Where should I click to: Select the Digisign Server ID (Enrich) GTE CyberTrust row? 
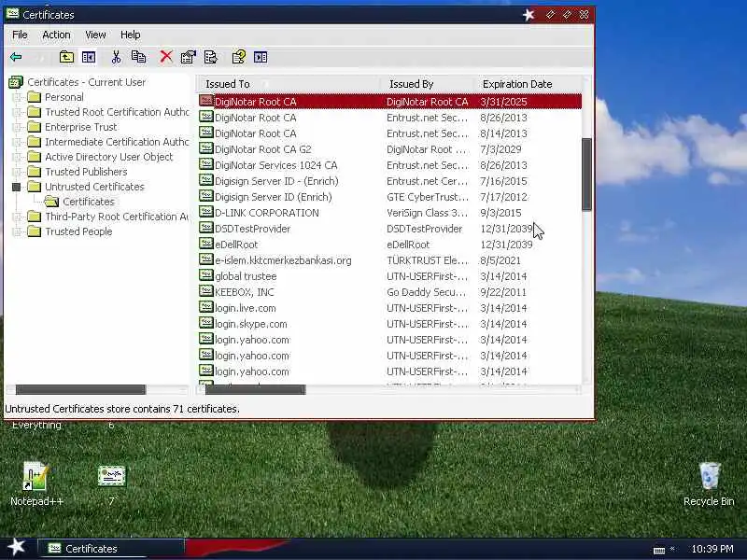coord(389,197)
